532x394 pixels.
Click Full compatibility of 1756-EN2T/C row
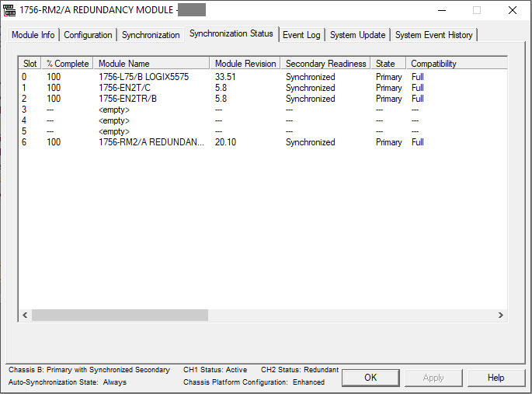(x=418, y=88)
